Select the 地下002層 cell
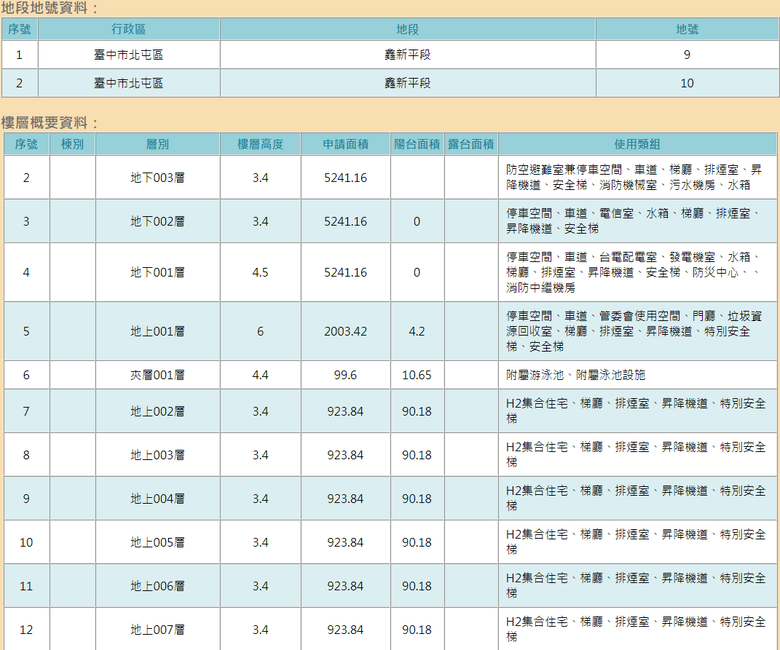780x650 pixels. click(157, 221)
